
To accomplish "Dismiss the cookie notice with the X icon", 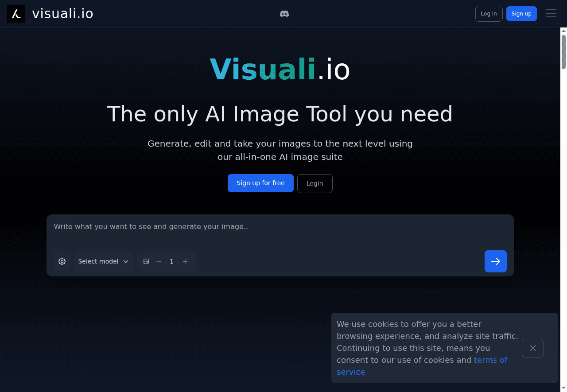I will click(x=532, y=348).
